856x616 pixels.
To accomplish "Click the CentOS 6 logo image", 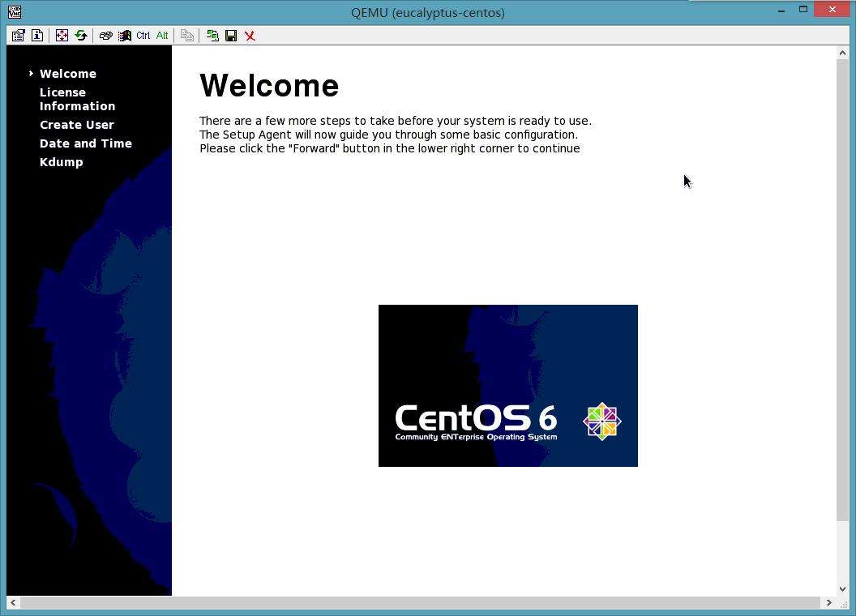I will tap(507, 386).
